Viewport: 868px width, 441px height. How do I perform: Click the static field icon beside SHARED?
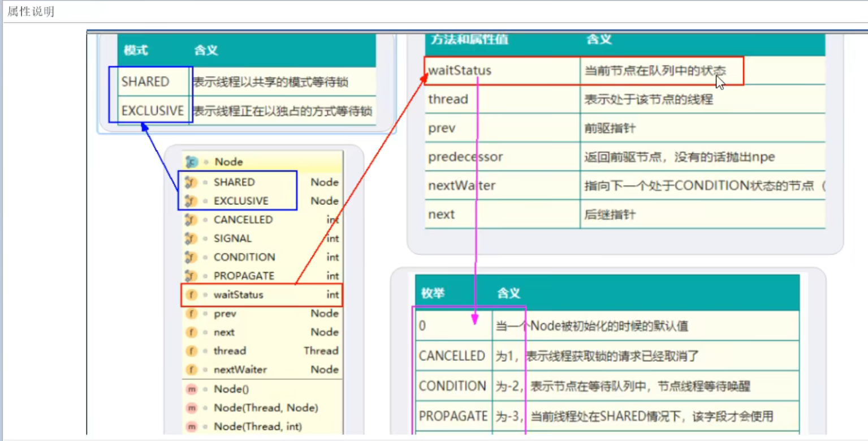191,182
